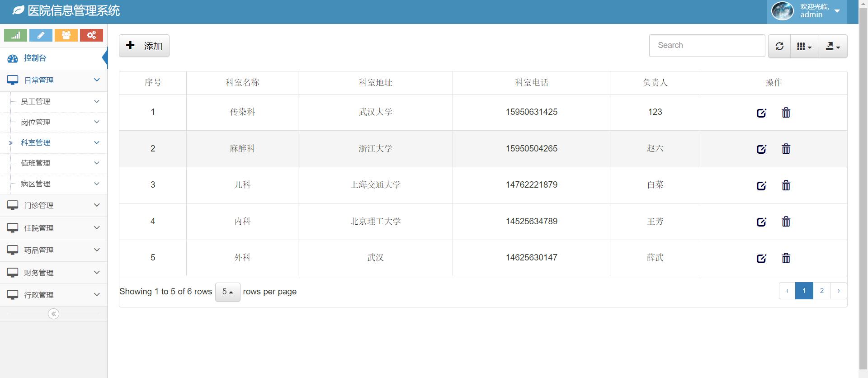This screenshot has height=378, width=868.
Task: Focus the Search input field
Action: pyautogui.click(x=707, y=46)
